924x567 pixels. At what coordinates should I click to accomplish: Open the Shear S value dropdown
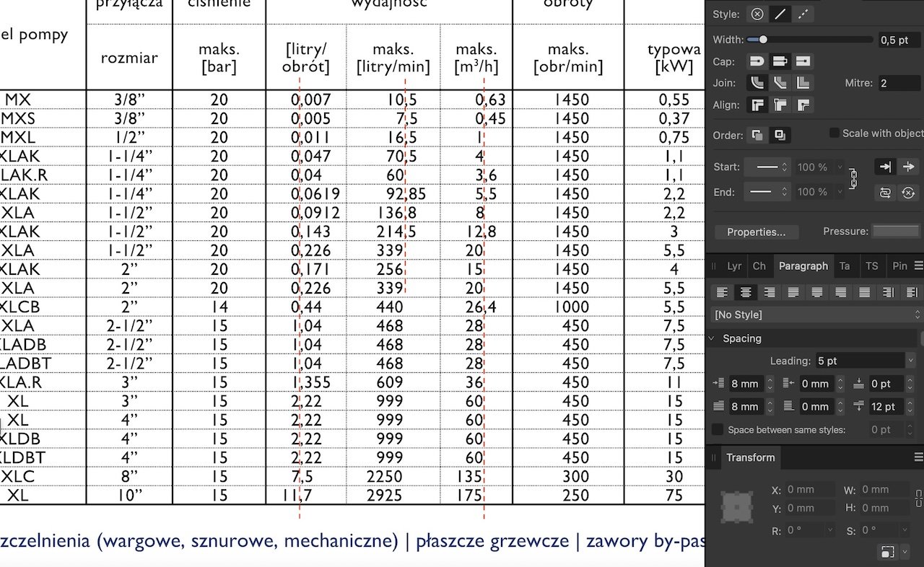[x=905, y=530]
